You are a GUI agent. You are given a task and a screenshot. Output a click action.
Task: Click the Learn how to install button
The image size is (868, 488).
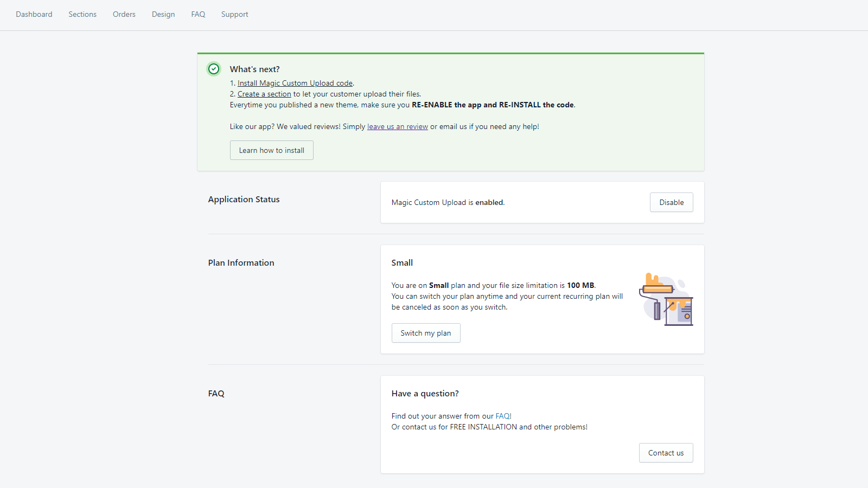(271, 150)
